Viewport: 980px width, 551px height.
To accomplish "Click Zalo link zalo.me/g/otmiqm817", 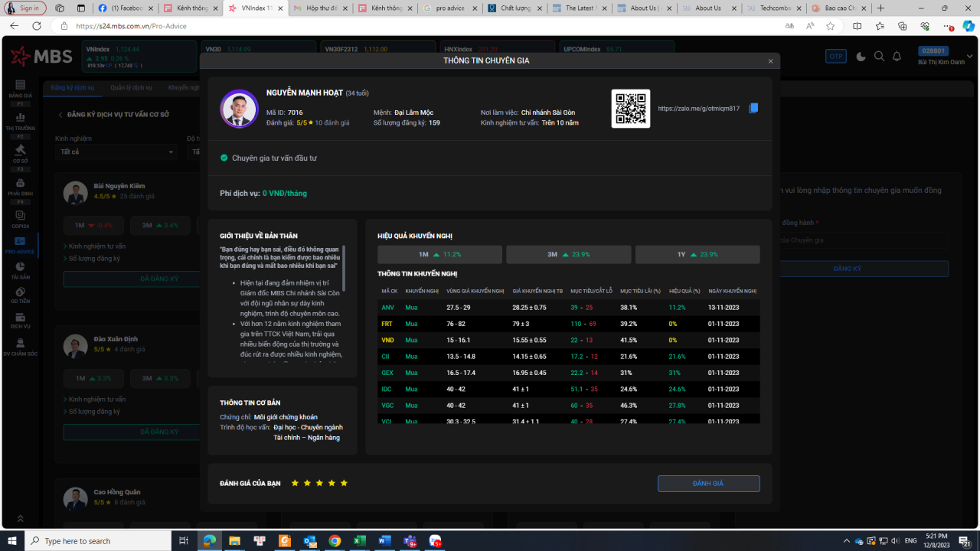I will [x=699, y=109].
